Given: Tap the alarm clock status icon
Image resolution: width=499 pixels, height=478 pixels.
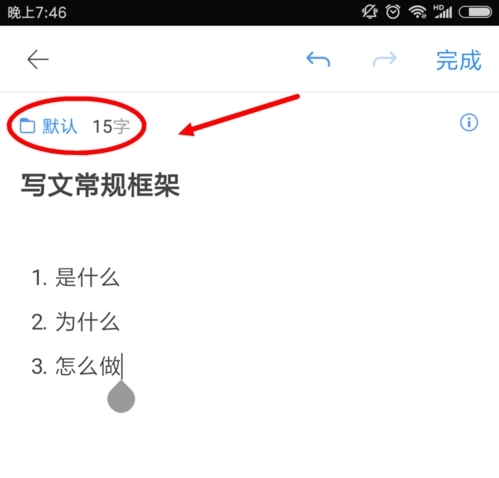Looking at the screenshot, I should (393, 12).
